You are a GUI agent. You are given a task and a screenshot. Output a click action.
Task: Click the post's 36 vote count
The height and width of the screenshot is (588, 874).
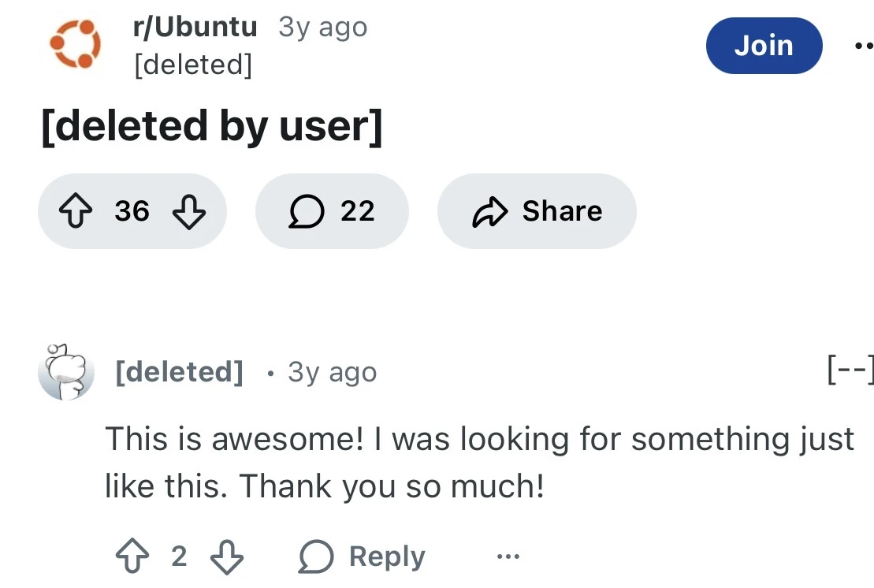(132, 211)
